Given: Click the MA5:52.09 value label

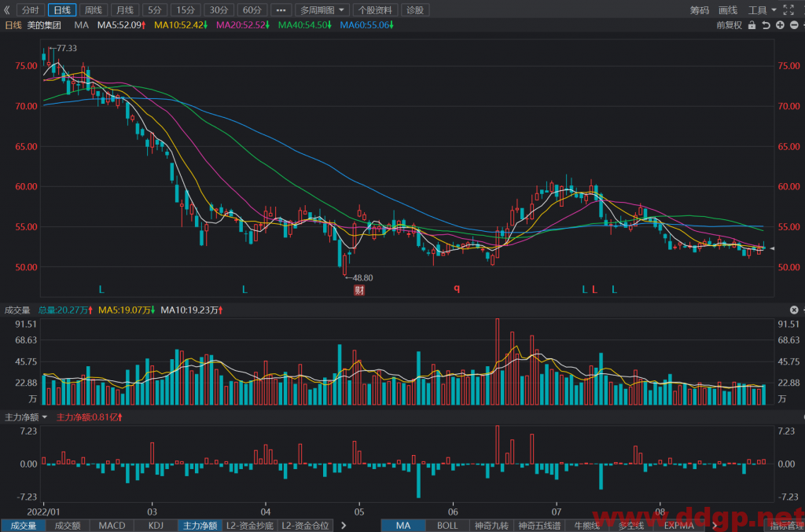Looking at the screenshot, I should (x=122, y=25).
